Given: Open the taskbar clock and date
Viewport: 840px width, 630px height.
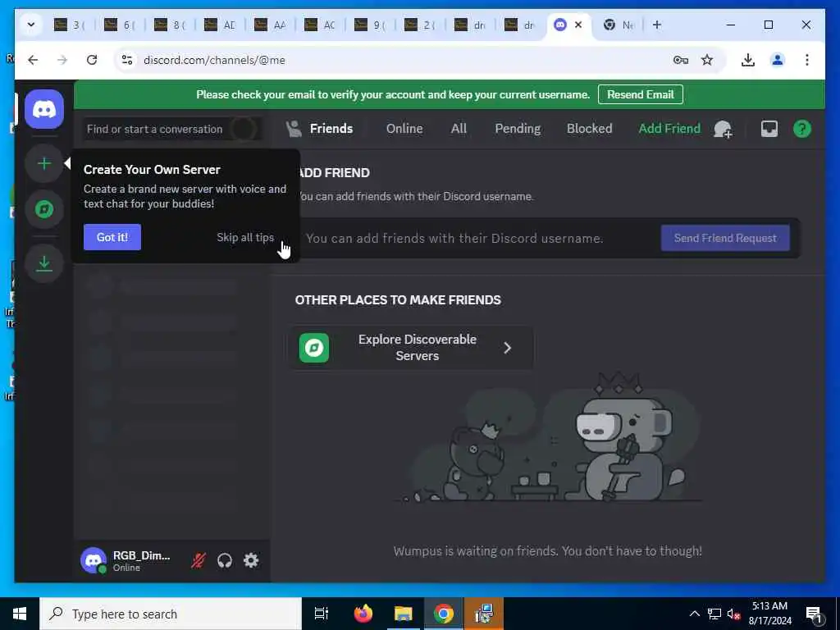Looking at the screenshot, I should [769, 614].
